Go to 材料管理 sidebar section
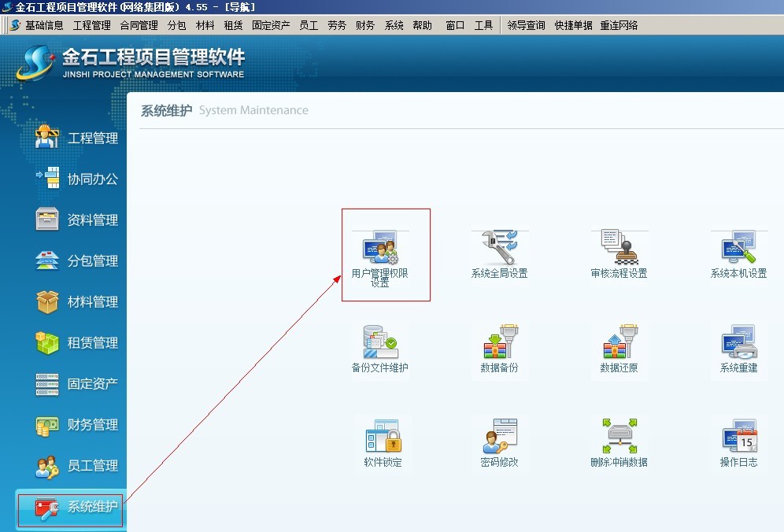Viewport: 784px width, 532px height. [x=92, y=302]
